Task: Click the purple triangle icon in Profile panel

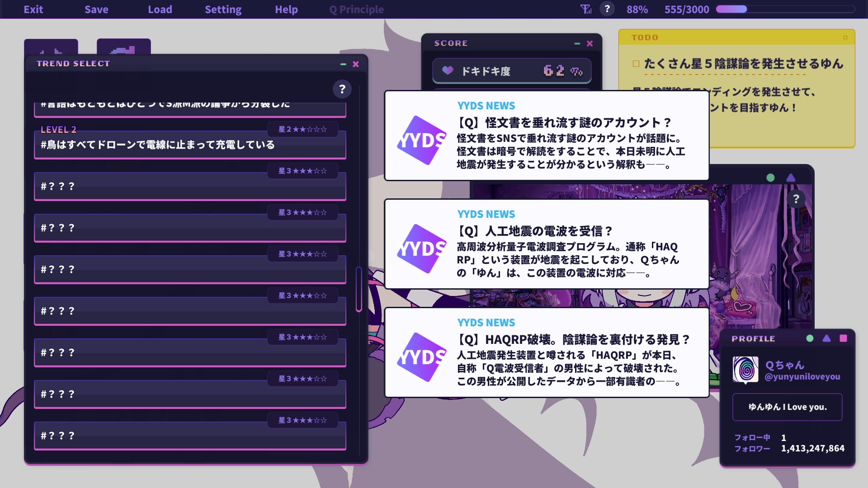Action: pos(826,338)
